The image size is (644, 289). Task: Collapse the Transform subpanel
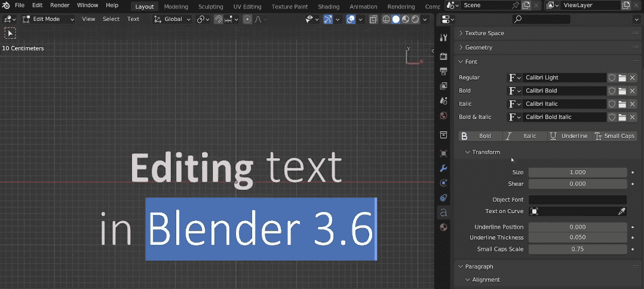(x=485, y=152)
